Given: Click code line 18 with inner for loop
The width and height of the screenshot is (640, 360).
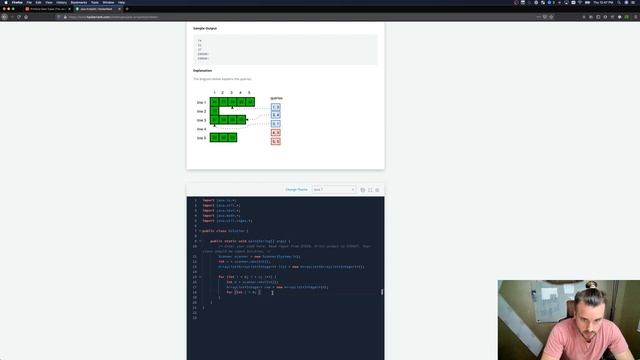Looking at the screenshot, I should coord(243,292).
